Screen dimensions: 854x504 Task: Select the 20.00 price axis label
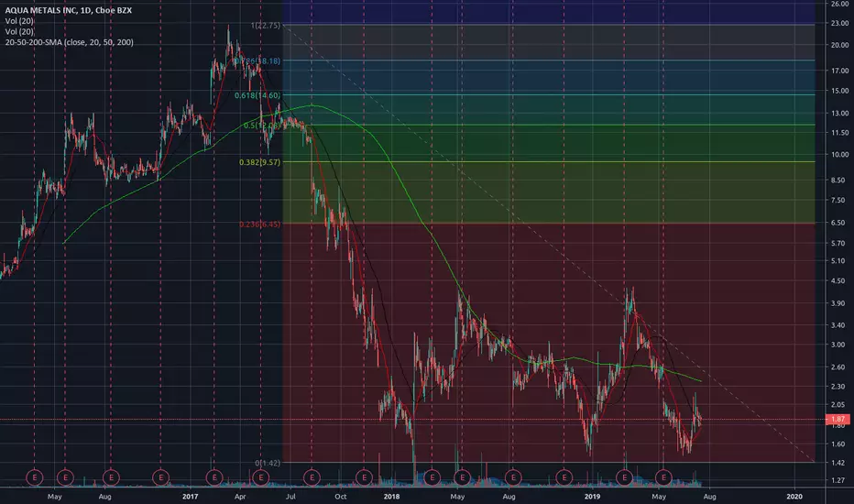(839, 45)
